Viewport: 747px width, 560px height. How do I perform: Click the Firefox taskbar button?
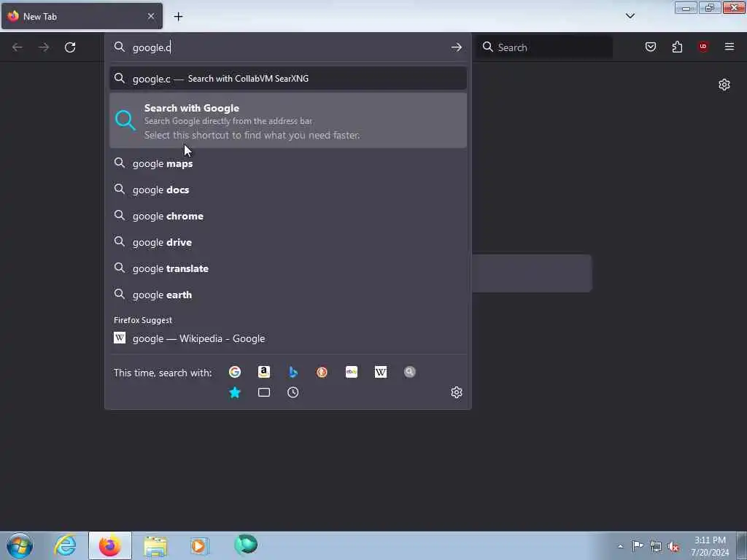[110, 545]
